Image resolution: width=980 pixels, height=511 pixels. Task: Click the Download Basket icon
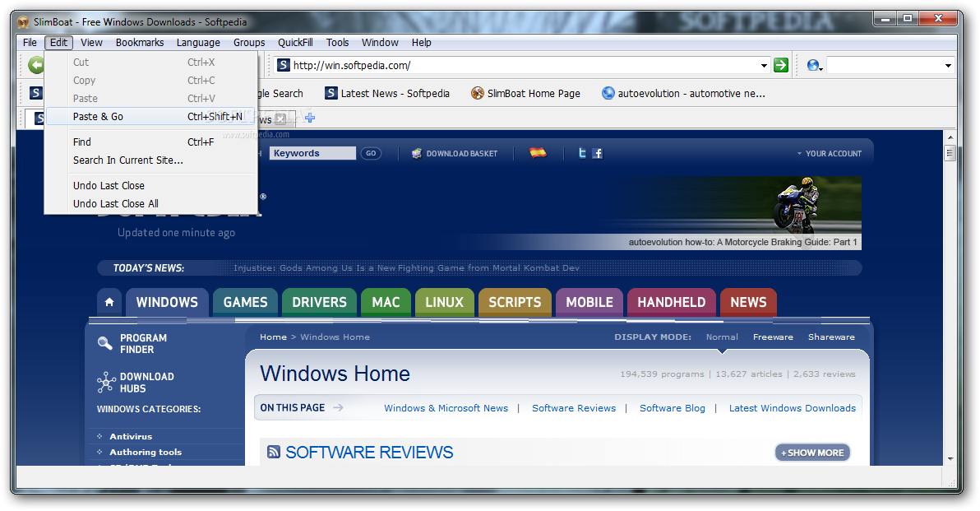(x=417, y=153)
